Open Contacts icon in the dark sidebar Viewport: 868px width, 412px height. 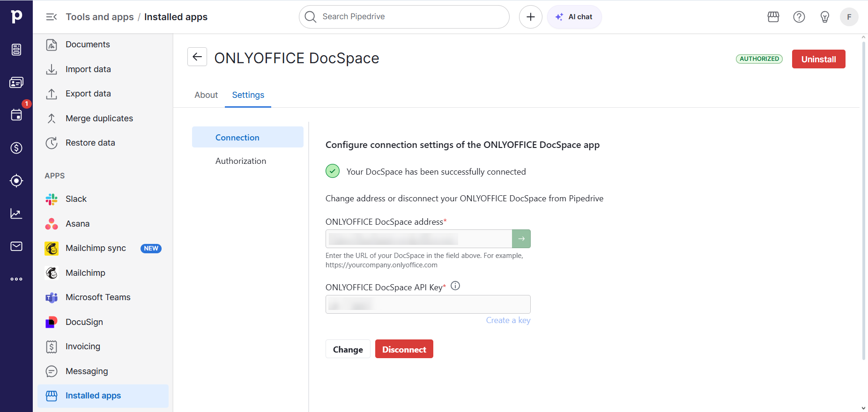[16, 82]
